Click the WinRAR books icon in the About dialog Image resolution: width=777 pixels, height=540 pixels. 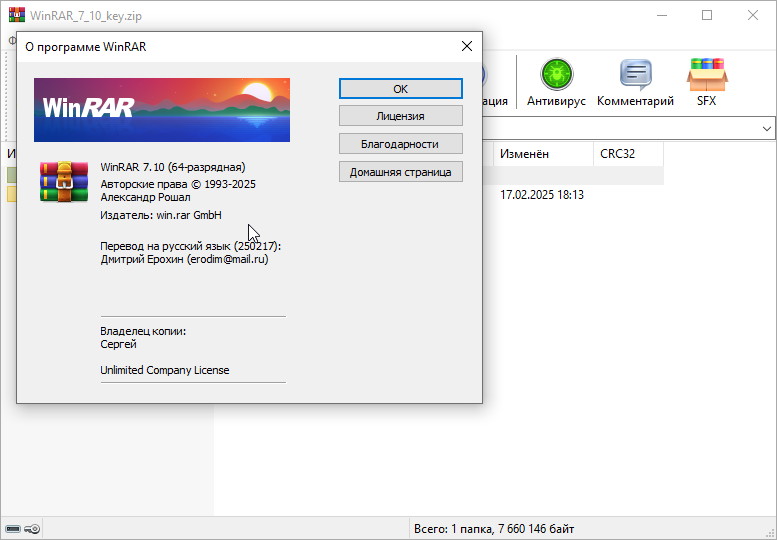click(64, 181)
